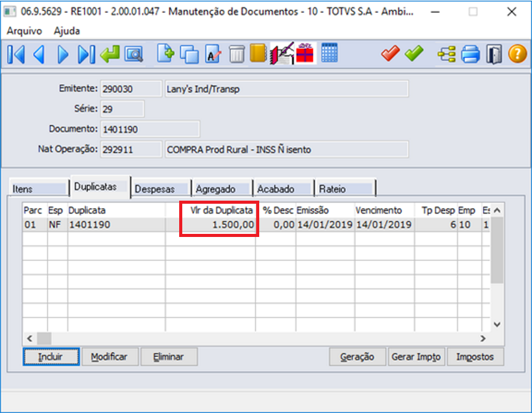Click the green return arrow icon

point(110,54)
